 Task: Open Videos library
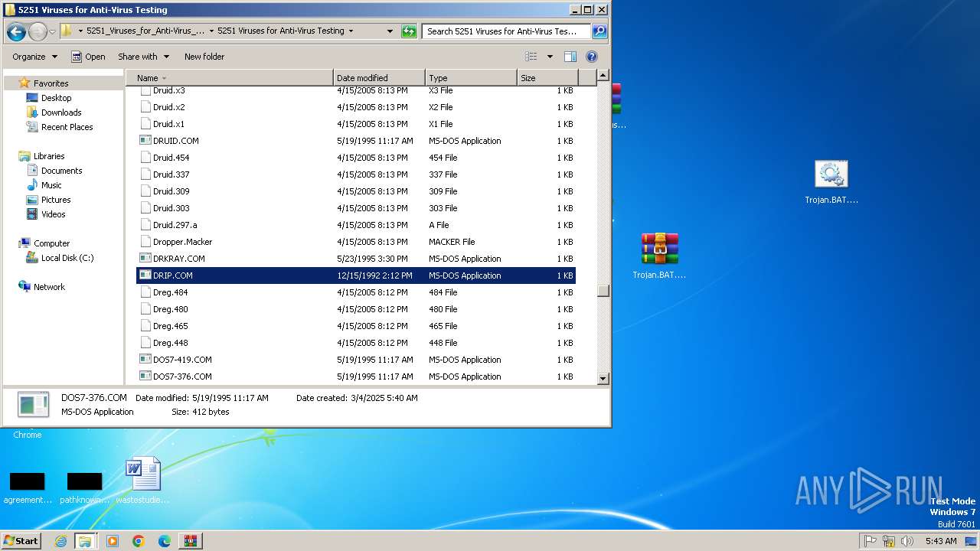(x=53, y=214)
